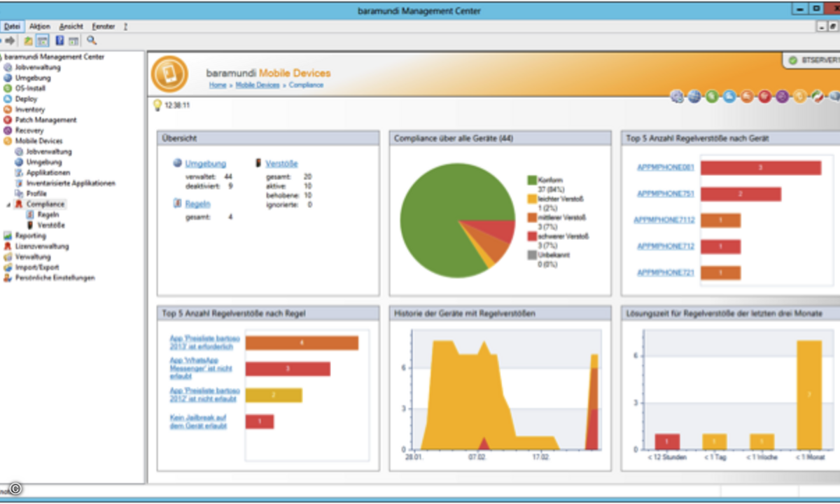
Task: Click red schwerer Verstoß legend swatch
Action: [x=531, y=237]
